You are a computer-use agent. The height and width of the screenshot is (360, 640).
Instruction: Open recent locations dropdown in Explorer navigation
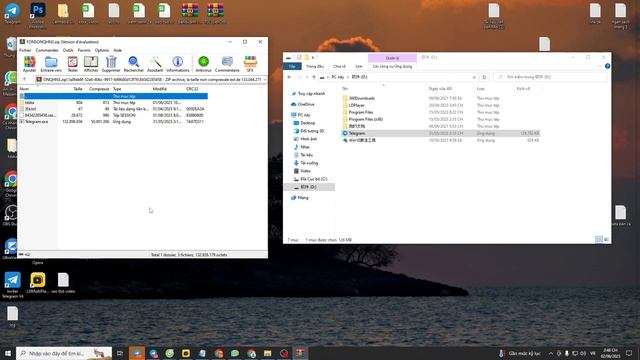point(307,77)
